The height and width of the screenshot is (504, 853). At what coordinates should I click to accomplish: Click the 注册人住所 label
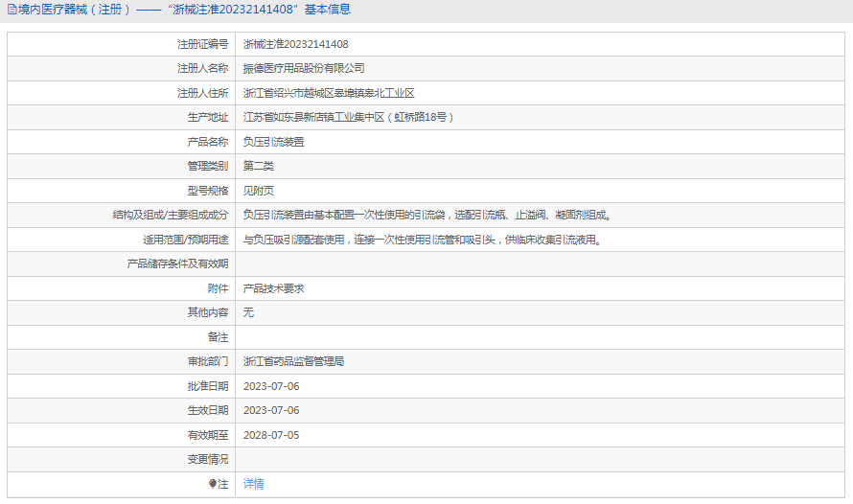coord(203,93)
